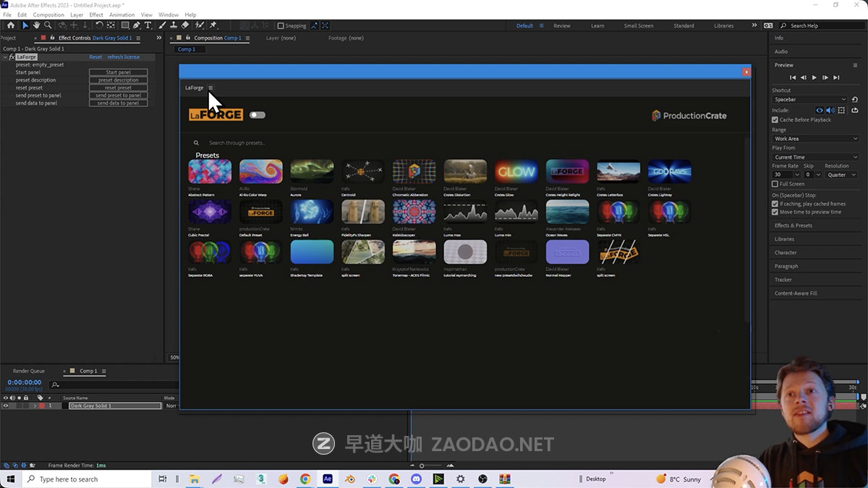Choose the Type tool

[x=148, y=25]
